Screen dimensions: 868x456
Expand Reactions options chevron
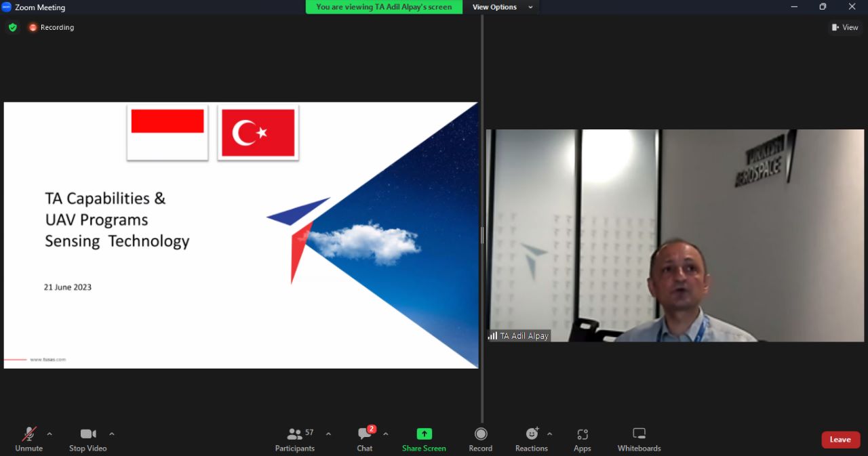coord(549,434)
